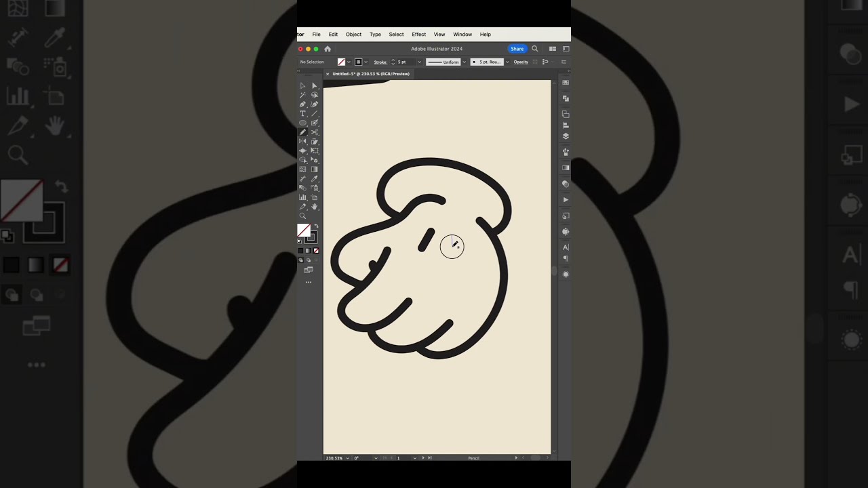868x488 pixels.
Task: Click the Home icon
Action: [x=328, y=49]
